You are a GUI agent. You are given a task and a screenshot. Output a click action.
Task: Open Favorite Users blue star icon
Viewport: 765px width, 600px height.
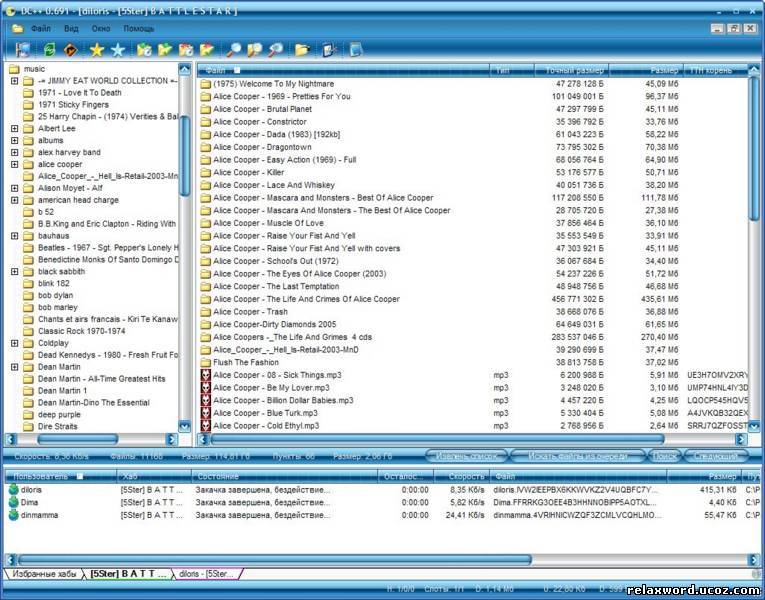118,49
